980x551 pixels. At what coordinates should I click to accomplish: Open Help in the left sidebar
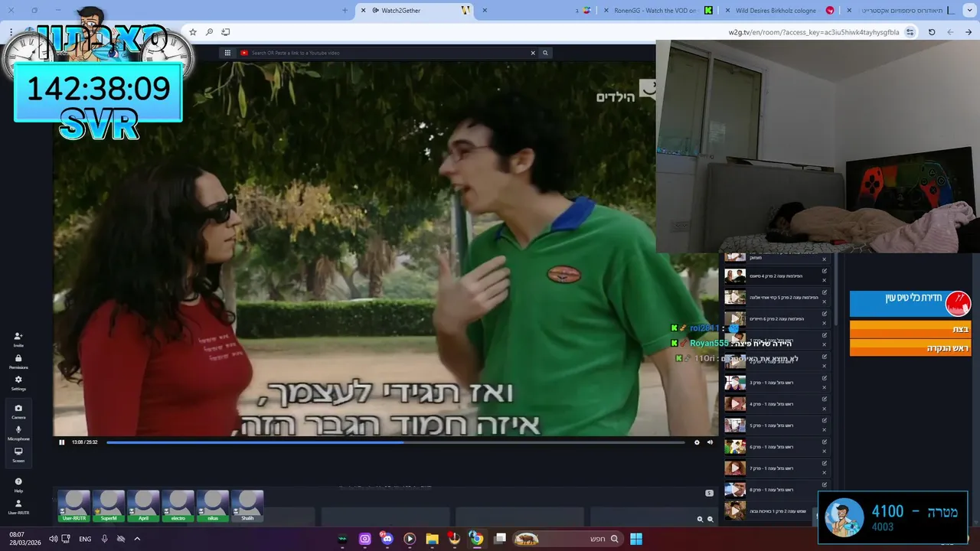18,485
